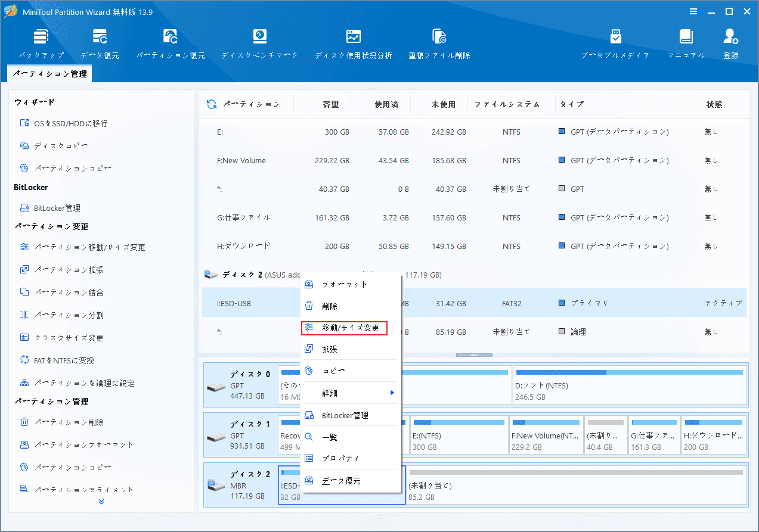Screen dimensions: 759x532
Task: Click the パーティションを論理に設定 sidebar icon
Action: coord(24,383)
